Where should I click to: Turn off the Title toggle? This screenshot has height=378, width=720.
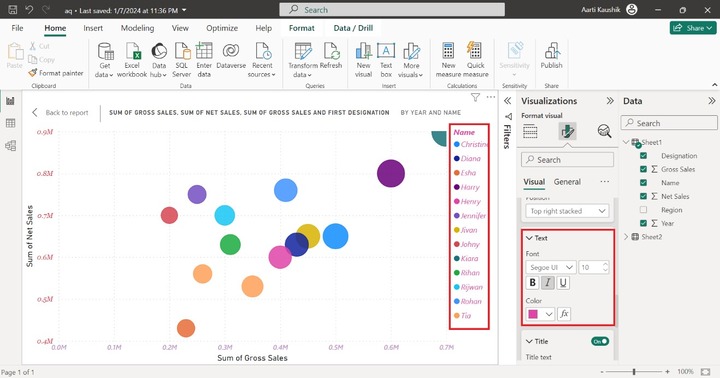[x=600, y=341]
